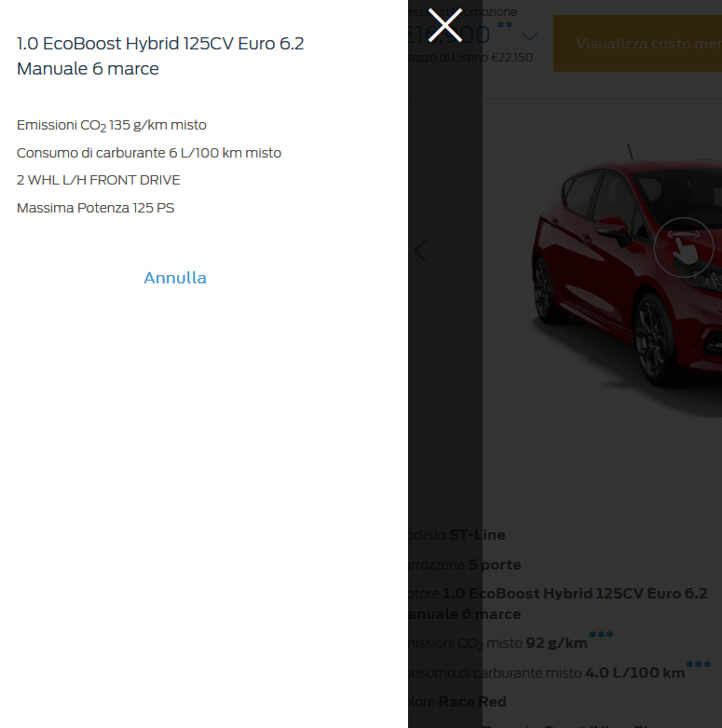
Task: Click the '5 porte' body text
Action: 495,565
